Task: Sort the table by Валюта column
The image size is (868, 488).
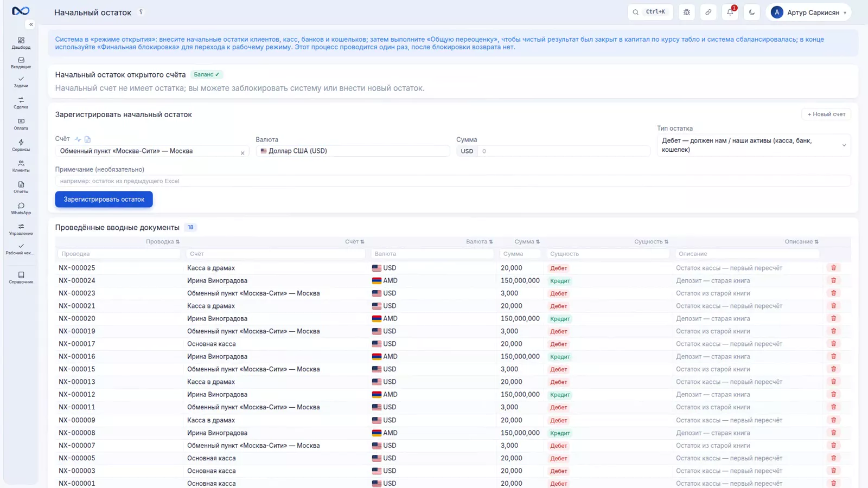Action: pos(480,242)
